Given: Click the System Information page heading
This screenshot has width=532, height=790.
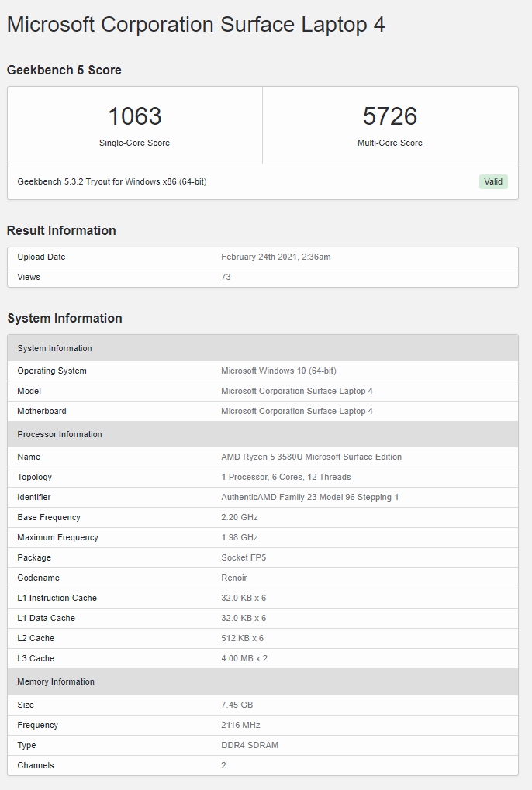Looking at the screenshot, I should tap(64, 318).
